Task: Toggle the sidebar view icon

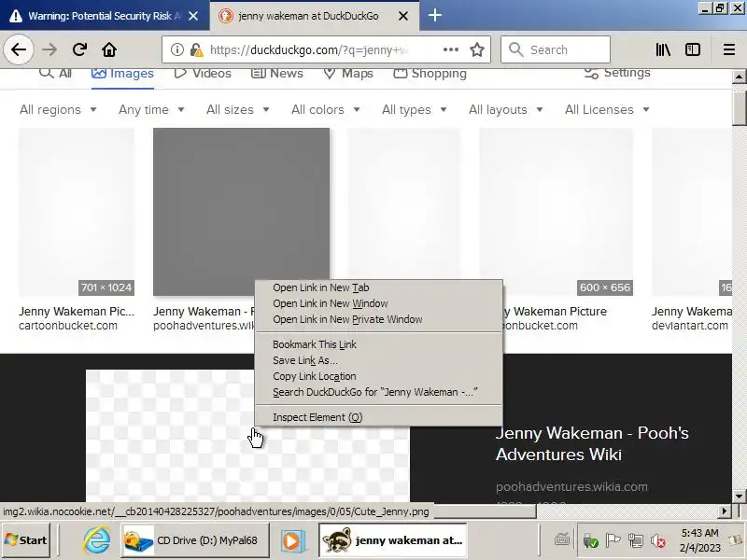Action: [x=693, y=49]
